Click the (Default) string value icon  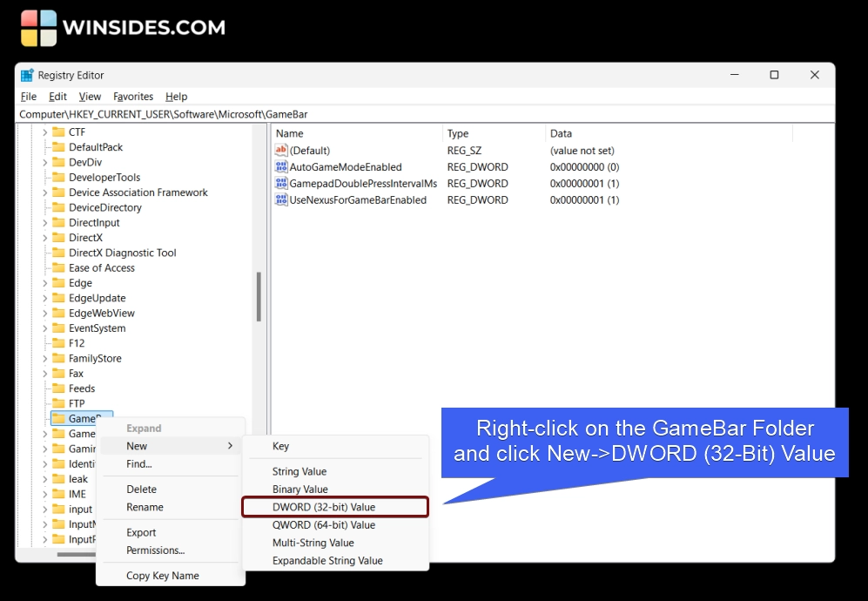click(281, 150)
